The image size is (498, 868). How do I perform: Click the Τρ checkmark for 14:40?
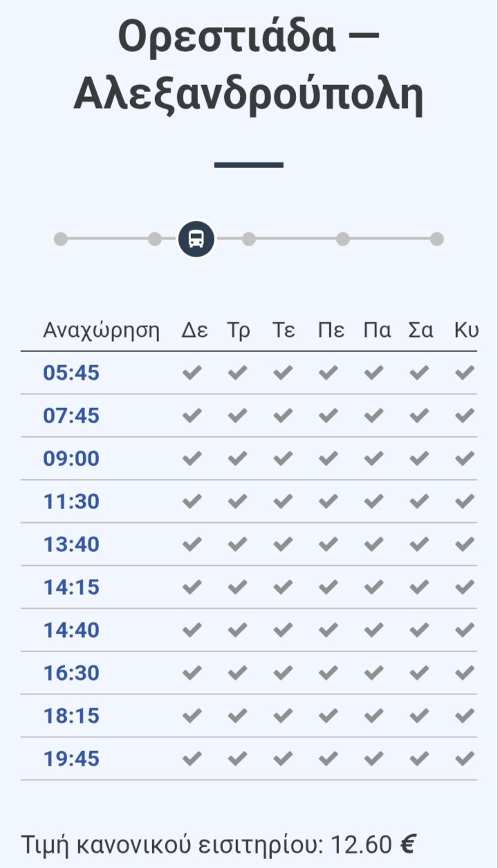click(x=237, y=630)
